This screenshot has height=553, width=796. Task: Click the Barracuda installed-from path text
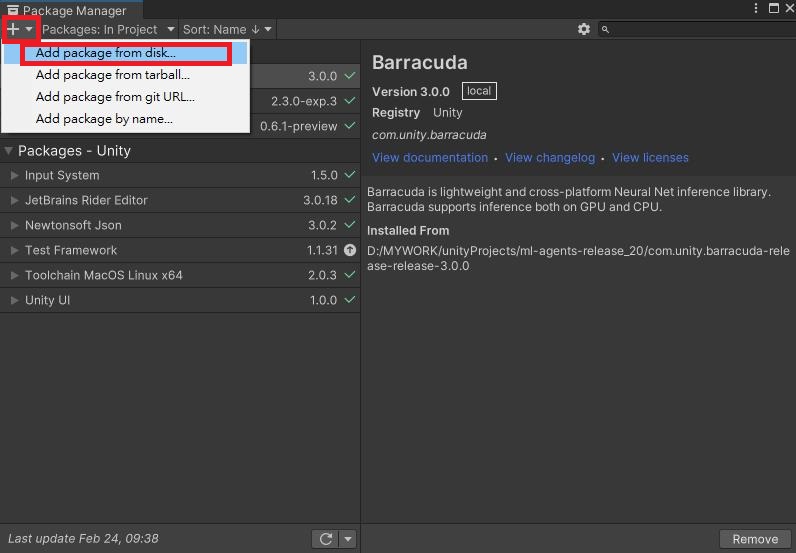[578, 258]
